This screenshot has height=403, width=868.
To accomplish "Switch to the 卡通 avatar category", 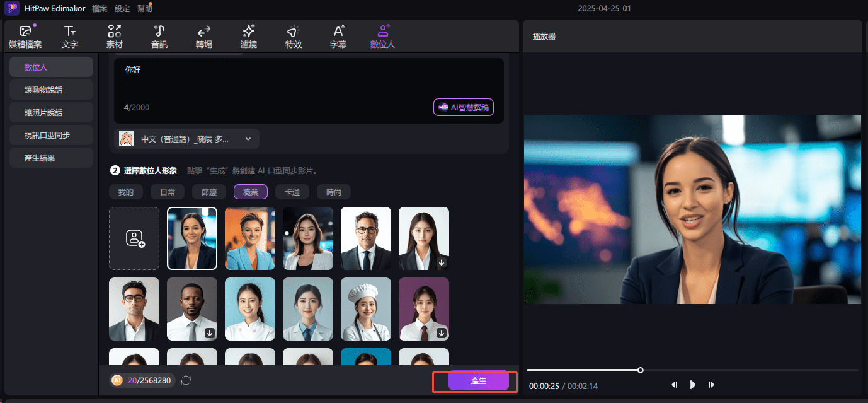I will tap(292, 192).
